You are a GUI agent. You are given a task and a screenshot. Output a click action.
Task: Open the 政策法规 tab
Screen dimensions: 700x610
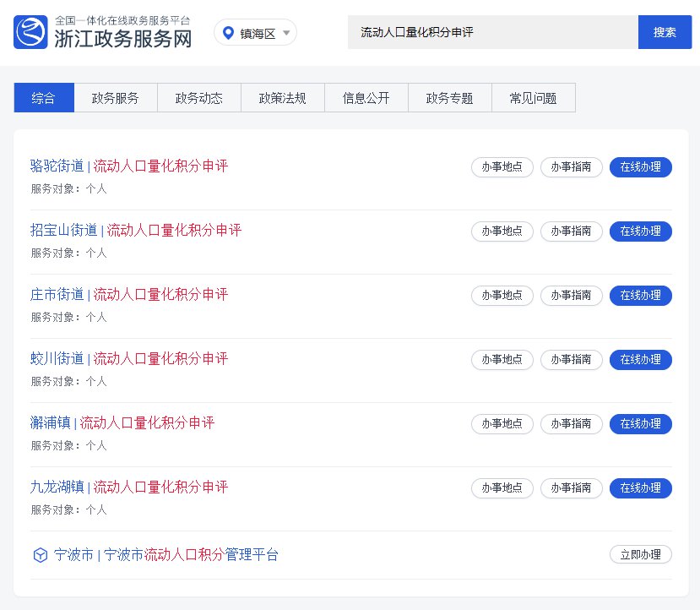point(282,98)
